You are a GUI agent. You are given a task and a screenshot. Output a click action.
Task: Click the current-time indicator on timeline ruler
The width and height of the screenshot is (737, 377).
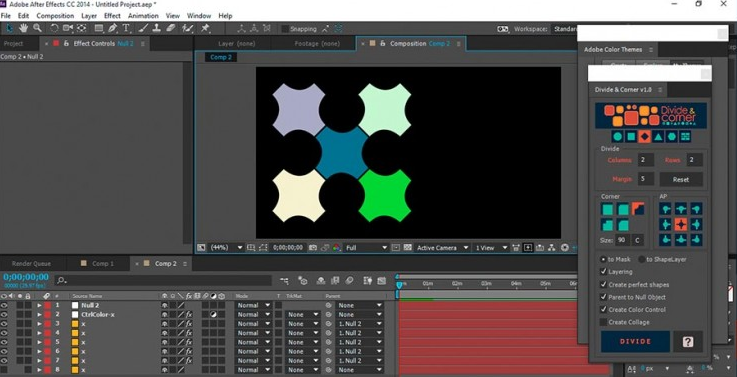[399, 284]
